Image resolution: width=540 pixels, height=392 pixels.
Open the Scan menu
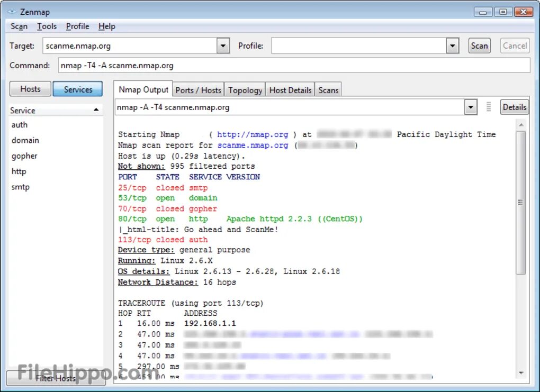tap(19, 26)
